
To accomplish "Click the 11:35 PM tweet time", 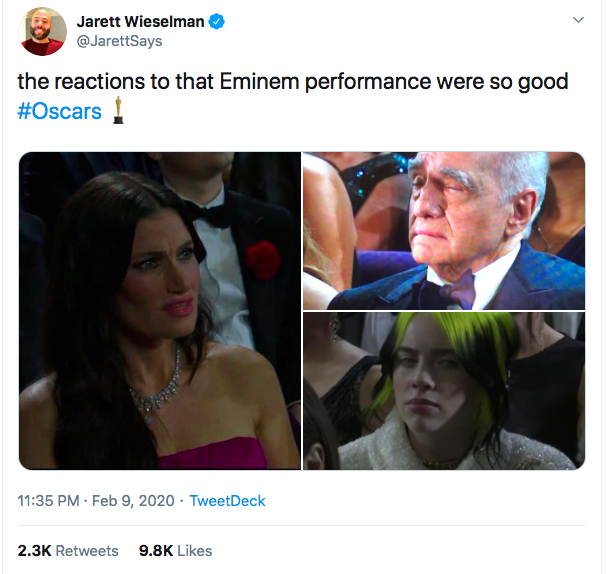I will 49,500.
